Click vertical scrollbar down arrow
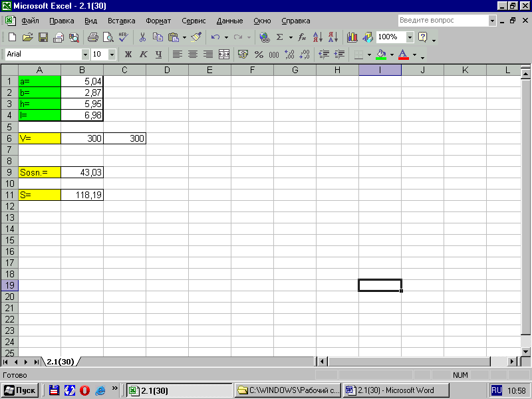Screen dimensions: 532x399 [525, 351]
